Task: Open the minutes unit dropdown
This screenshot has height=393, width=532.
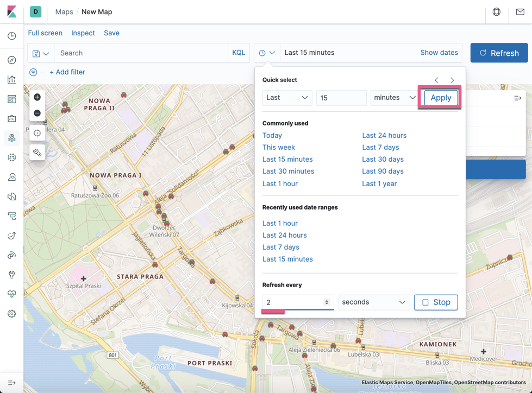Action: click(395, 98)
